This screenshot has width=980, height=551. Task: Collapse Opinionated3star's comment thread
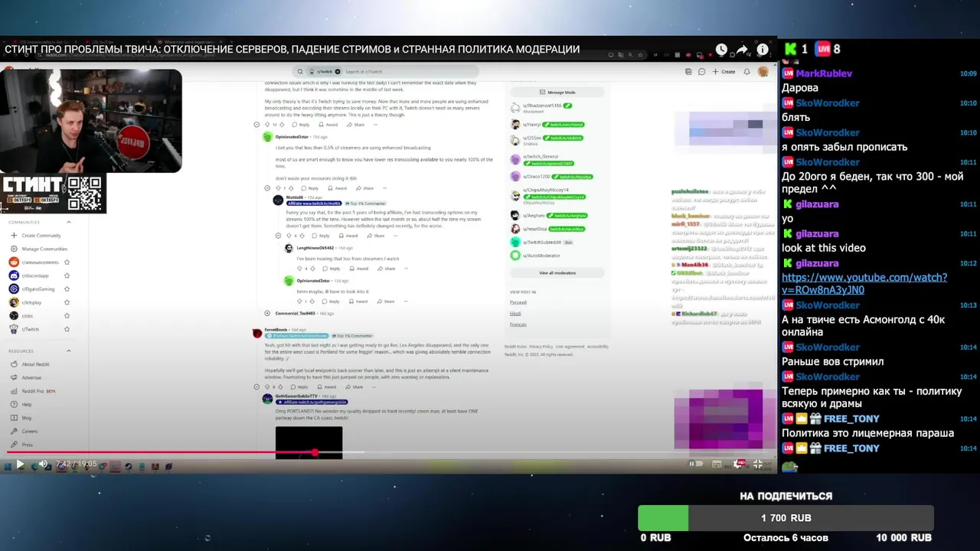coord(267,188)
